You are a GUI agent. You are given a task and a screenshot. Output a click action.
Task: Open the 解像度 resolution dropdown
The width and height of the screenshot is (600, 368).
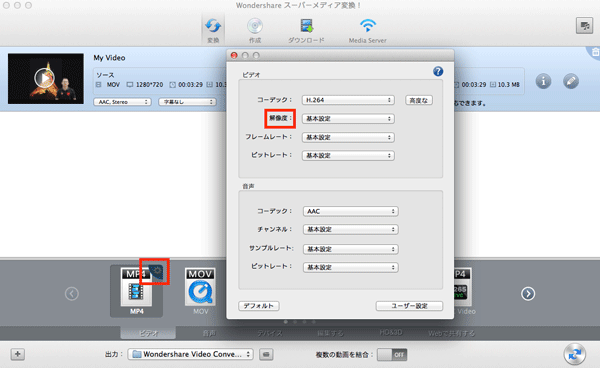348,119
